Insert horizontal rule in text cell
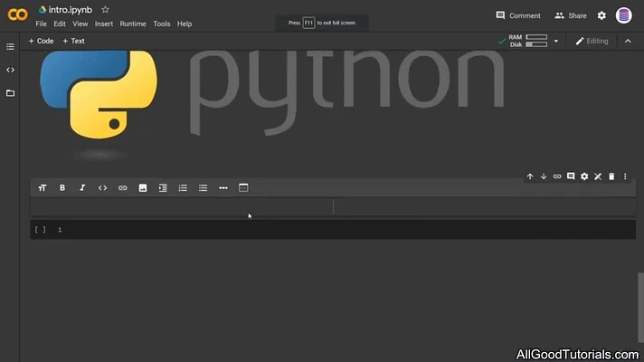This screenshot has width=644, height=362. (x=223, y=187)
